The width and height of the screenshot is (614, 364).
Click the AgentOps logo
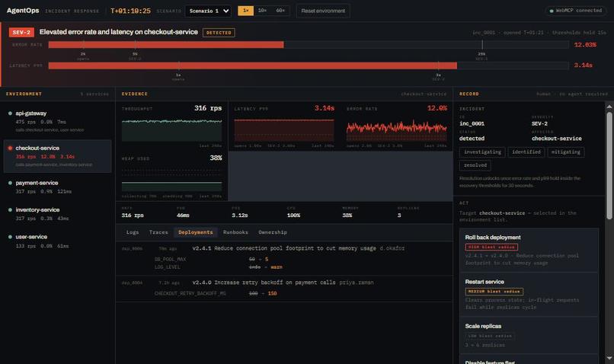click(23, 11)
